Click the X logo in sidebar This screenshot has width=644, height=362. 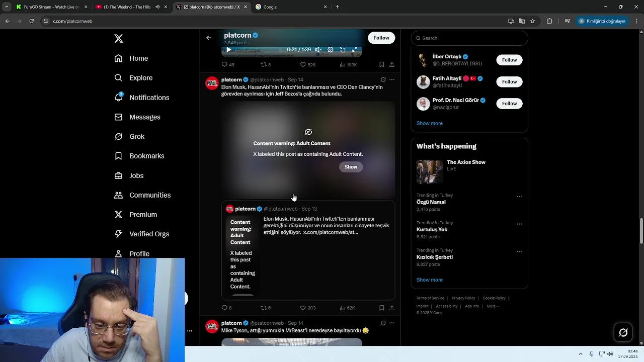119,39
